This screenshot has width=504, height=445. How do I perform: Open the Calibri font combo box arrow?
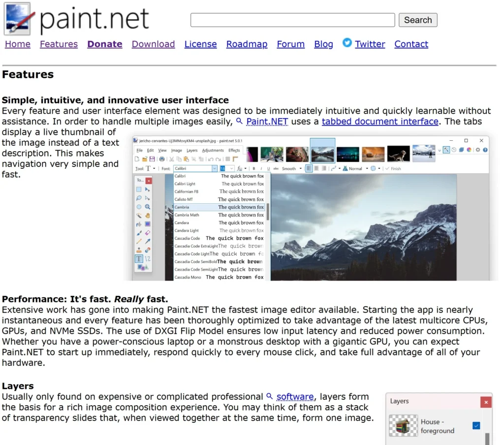[215, 168]
